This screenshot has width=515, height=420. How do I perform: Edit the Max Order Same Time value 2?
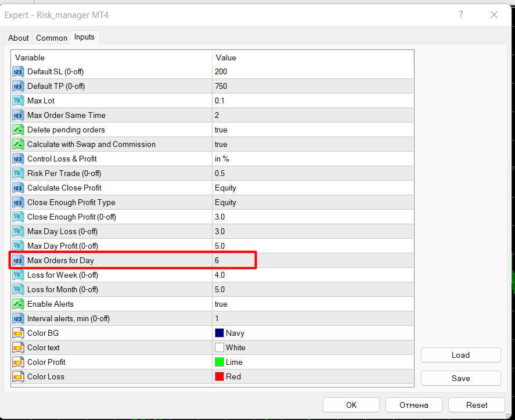tap(313, 115)
